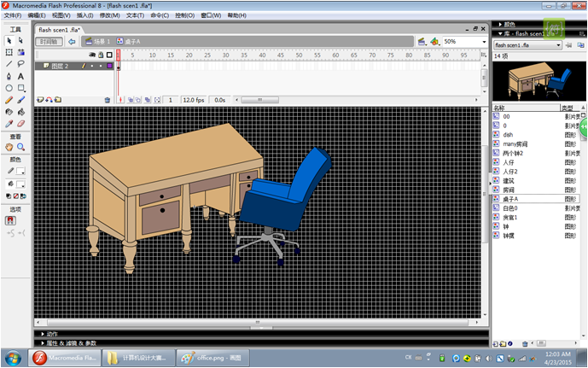Choose the Oval tool
The image size is (588, 368).
[x=9, y=87]
